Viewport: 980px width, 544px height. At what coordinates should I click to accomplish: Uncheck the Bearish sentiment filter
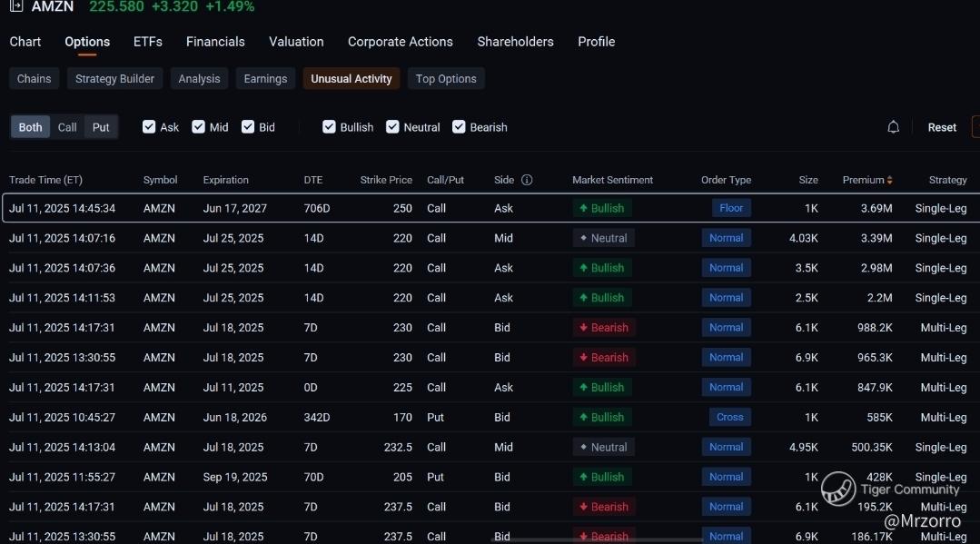tap(459, 127)
